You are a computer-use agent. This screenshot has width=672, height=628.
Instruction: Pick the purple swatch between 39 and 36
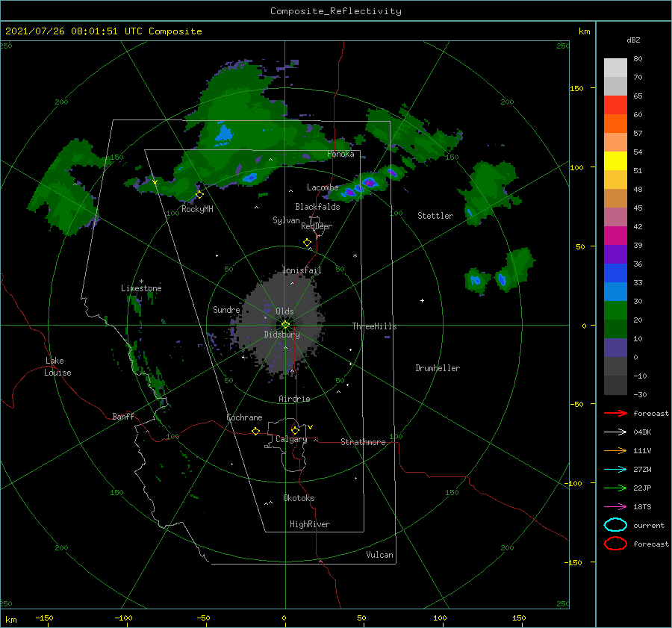tap(615, 254)
